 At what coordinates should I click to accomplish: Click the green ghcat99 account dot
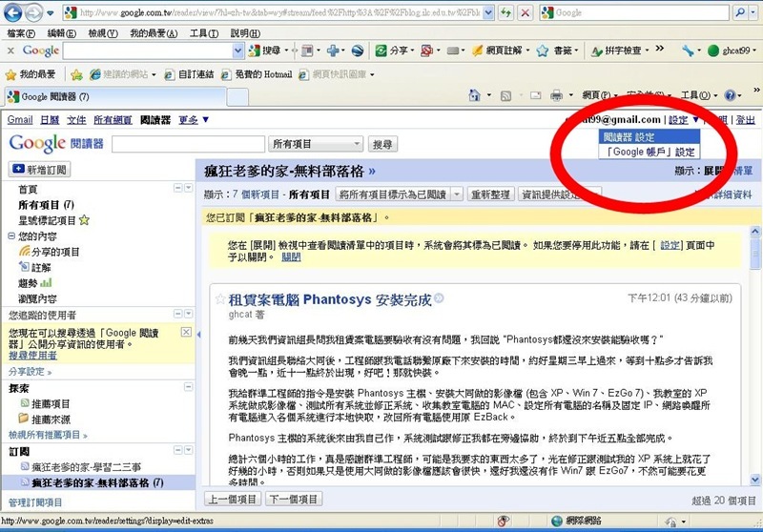click(713, 51)
